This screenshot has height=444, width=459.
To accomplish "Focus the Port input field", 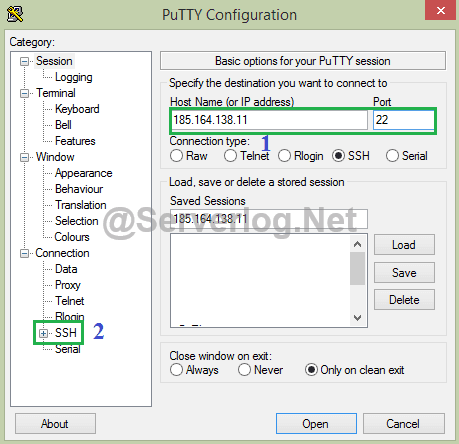I will click(x=404, y=120).
